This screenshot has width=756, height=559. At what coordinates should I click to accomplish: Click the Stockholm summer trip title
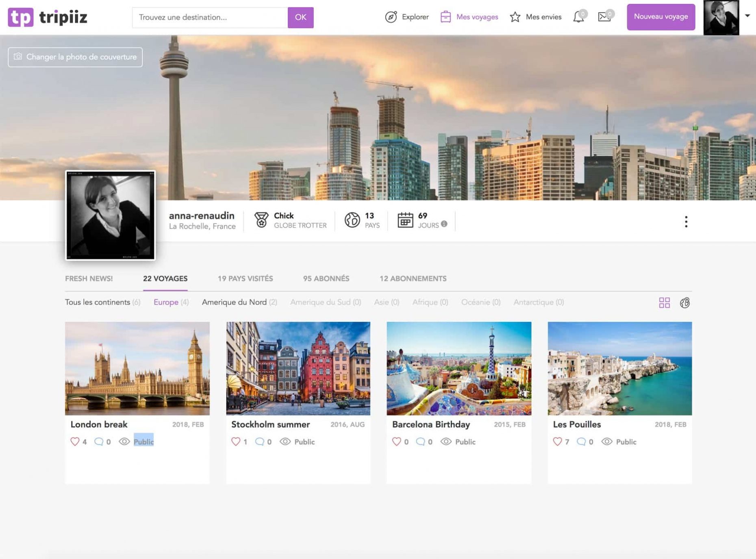270,424
